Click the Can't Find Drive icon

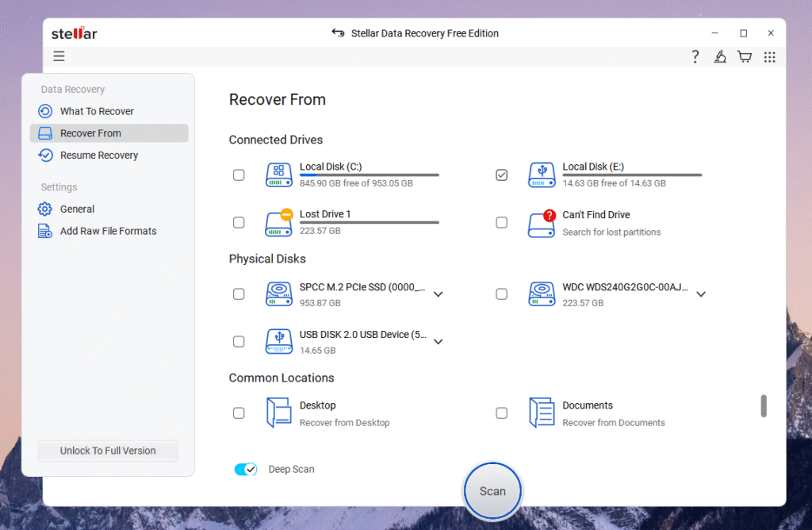(x=542, y=223)
